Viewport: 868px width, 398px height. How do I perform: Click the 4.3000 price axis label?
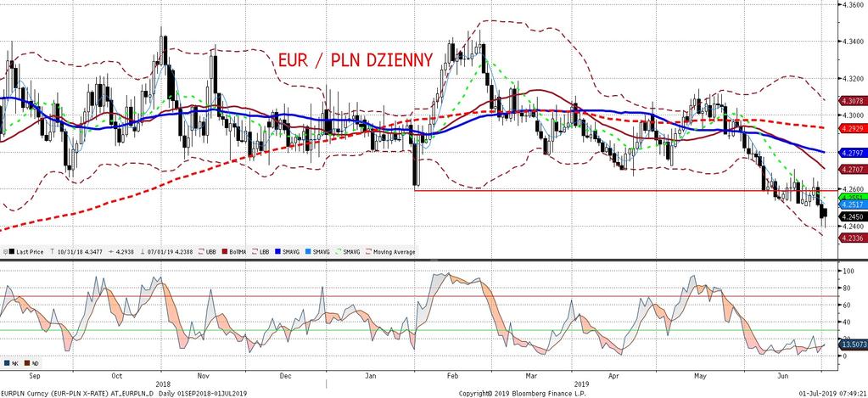(851, 115)
